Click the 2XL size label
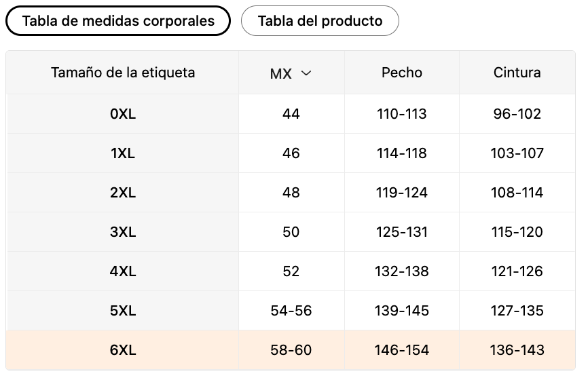The width and height of the screenshot is (588, 380). (x=123, y=193)
